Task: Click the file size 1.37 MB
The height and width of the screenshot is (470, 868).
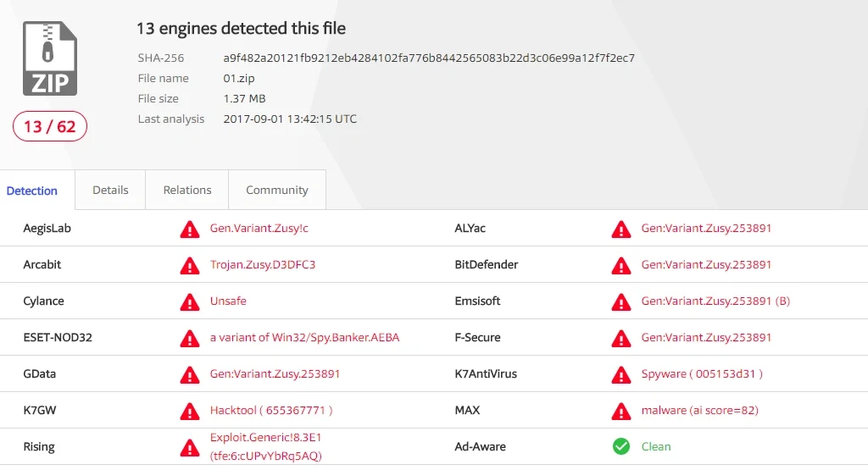Action: tap(244, 98)
